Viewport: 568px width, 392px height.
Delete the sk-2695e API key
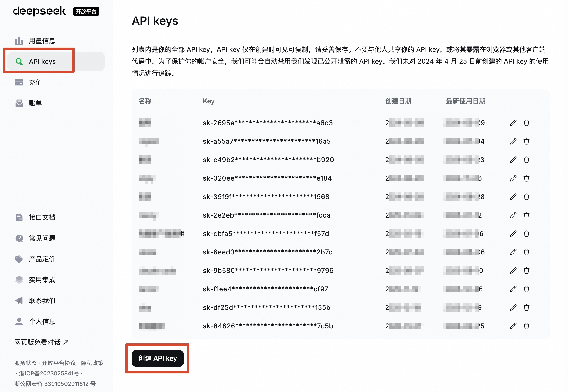[x=526, y=123]
